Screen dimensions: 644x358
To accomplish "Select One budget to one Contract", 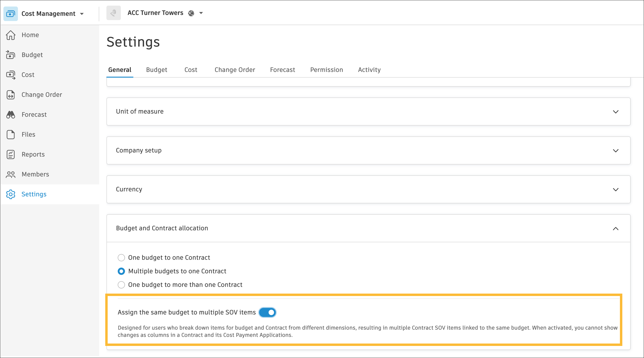I will (x=121, y=258).
